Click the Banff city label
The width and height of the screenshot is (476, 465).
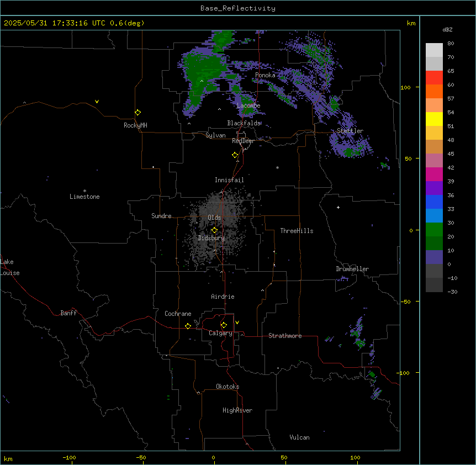tap(68, 313)
